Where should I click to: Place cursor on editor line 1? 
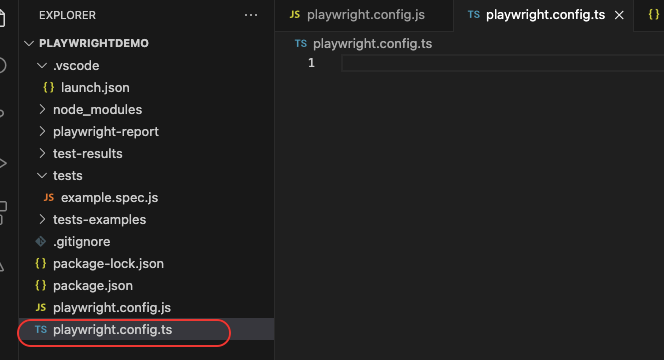(502, 63)
